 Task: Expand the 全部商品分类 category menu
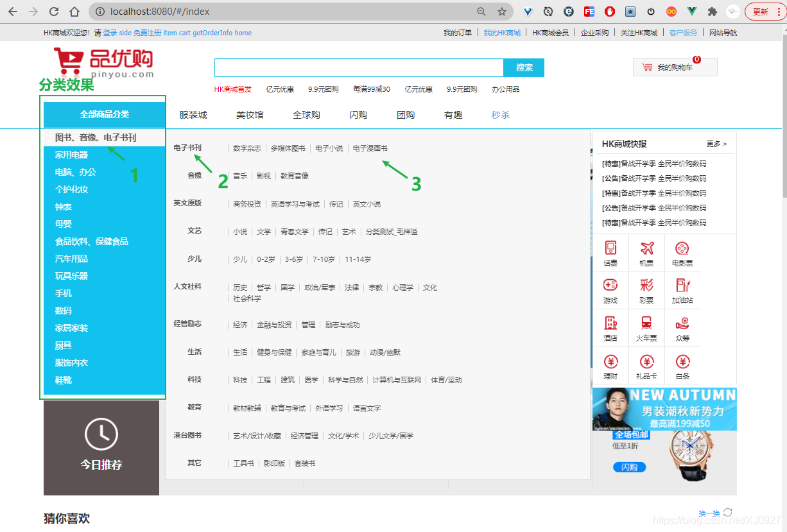click(x=103, y=113)
